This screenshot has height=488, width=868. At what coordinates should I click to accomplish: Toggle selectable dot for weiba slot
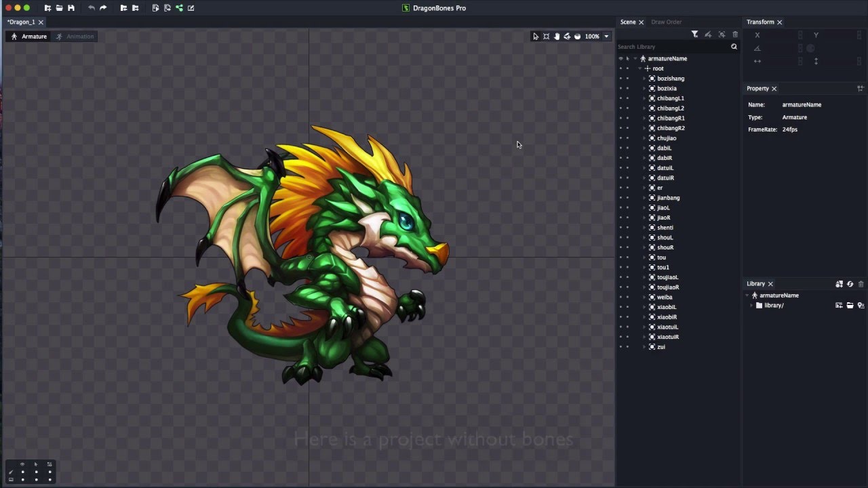pyautogui.click(x=627, y=297)
